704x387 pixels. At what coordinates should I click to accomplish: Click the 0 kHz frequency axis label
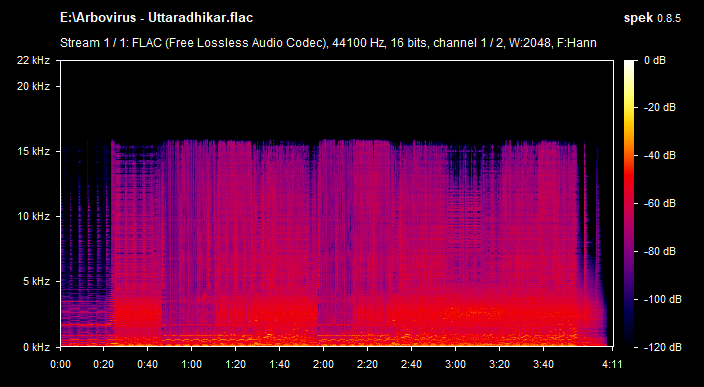(x=36, y=347)
